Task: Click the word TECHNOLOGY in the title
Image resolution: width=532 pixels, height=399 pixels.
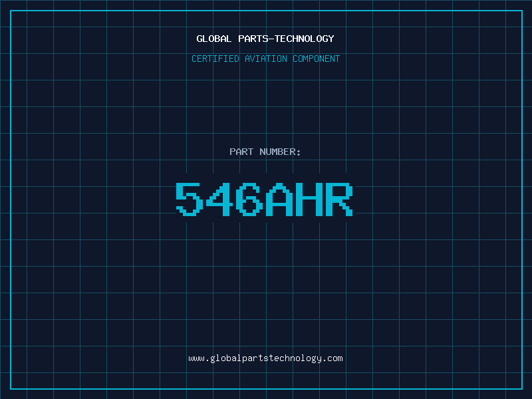Action: pos(305,39)
